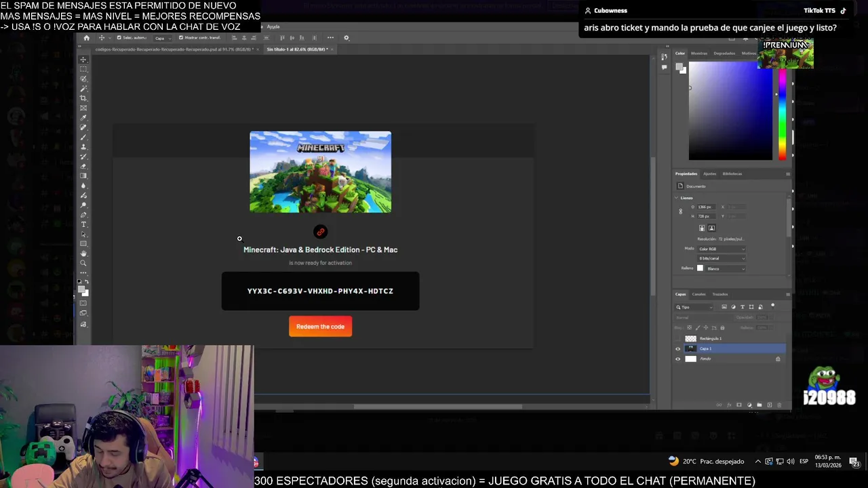Hide the Capa 1 layer

tap(677, 348)
